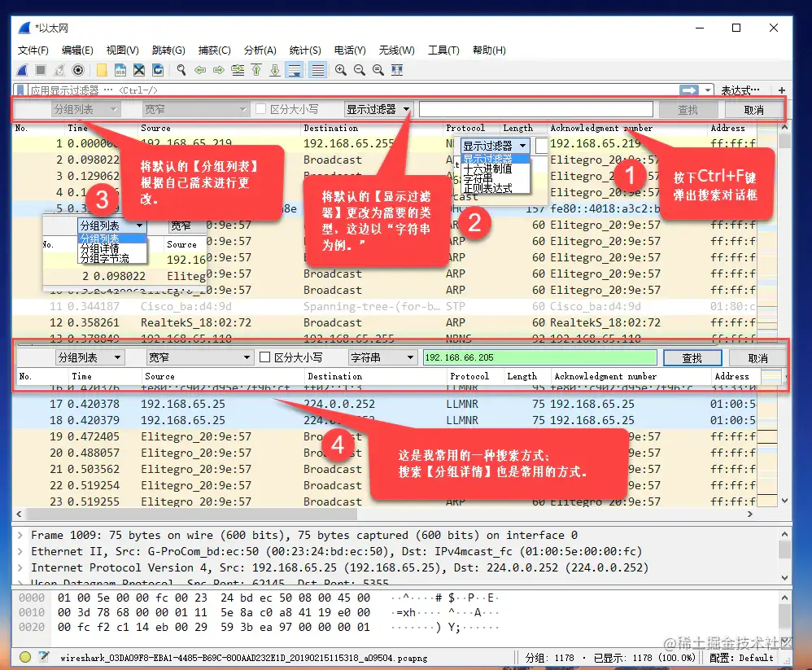Viewport: 812px width, 670px height.
Task: Open the greyed-out 宽窄 dropdown in search bar
Action: point(194,109)
